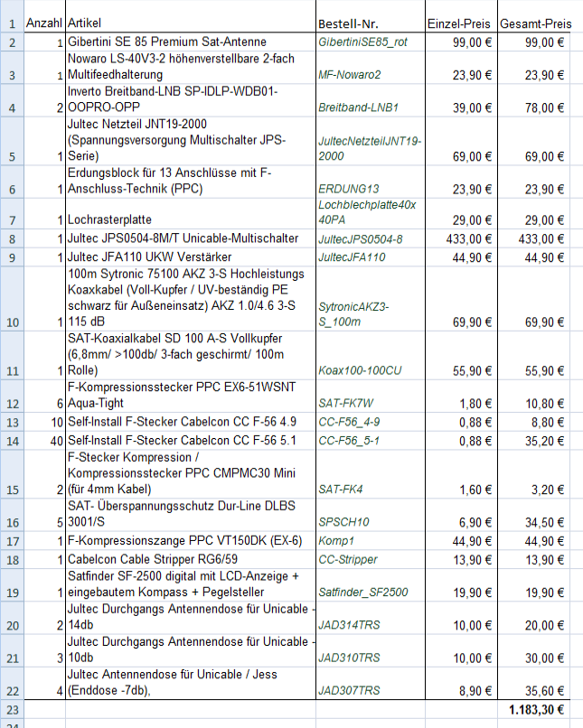This screenshot has height=728, width=583.
Task: Select row header number 8
Action: 12,238
